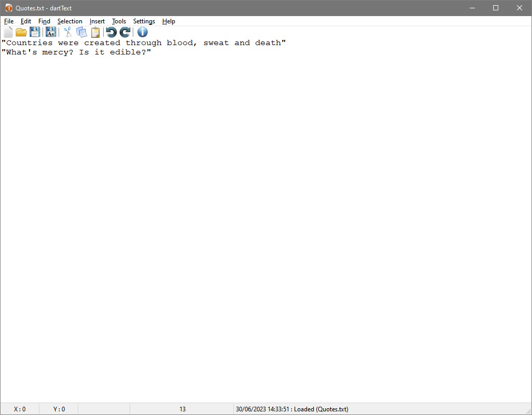The height and width of the screenshot is (415, 532).
Task: Minimize the dartText window
Action: 472,8
